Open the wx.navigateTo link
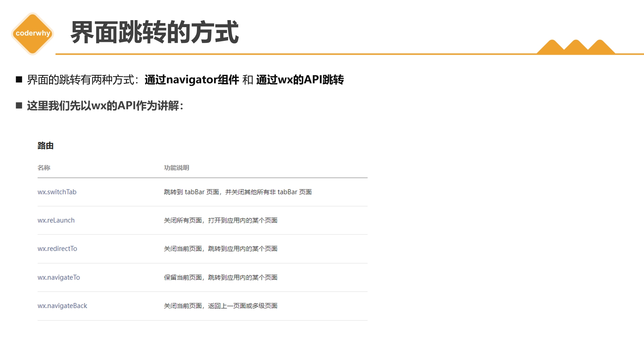The width and height of the screenshot is (644, 362). [x=59, y=278]
